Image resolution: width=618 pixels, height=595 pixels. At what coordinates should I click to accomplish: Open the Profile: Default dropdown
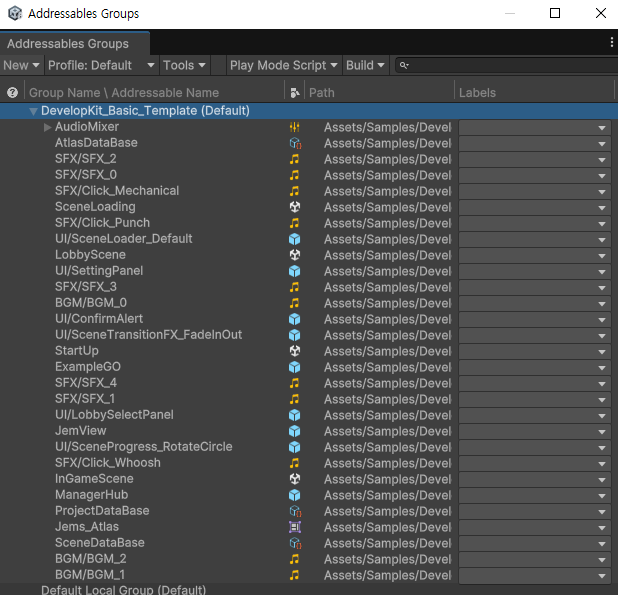pos(101,65)
